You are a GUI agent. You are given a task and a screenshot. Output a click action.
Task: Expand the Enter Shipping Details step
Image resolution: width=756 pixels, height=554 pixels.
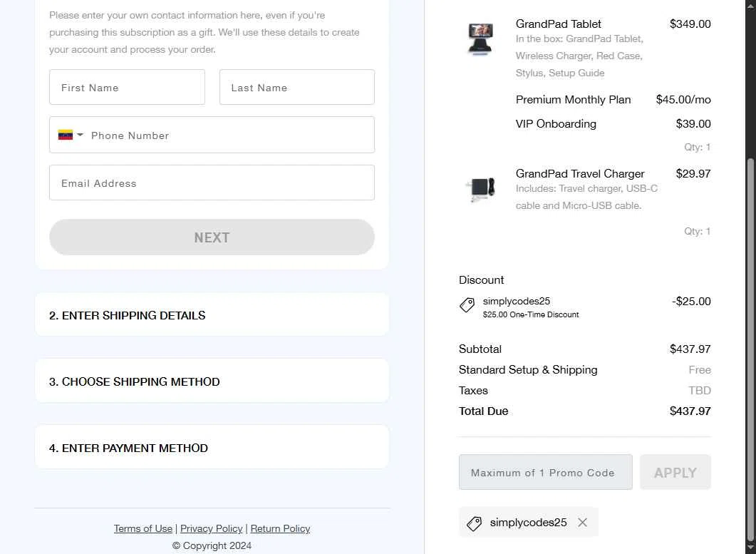point(212,315)
